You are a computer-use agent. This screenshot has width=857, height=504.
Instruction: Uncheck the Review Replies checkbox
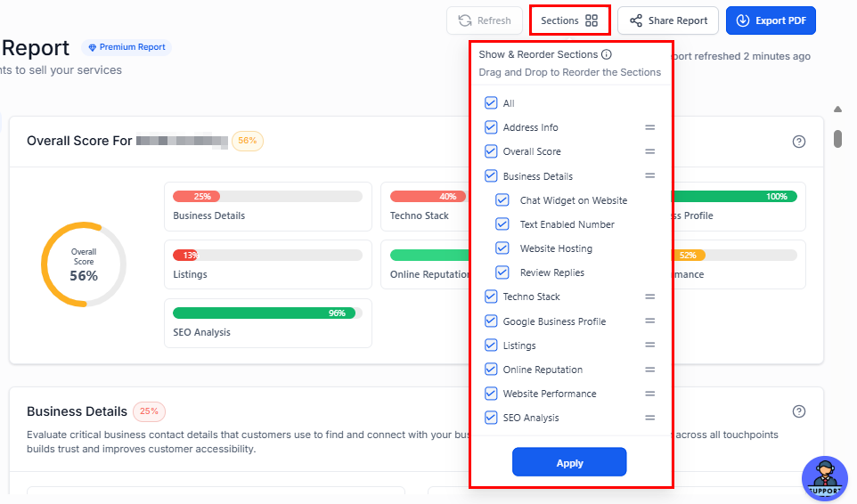502,272
